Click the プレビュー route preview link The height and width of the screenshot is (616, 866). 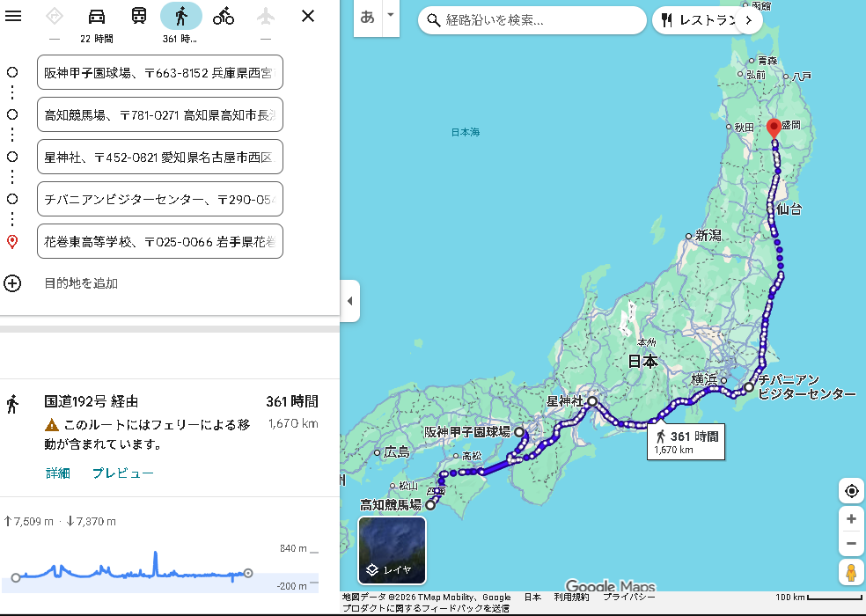tap(123, 473)
